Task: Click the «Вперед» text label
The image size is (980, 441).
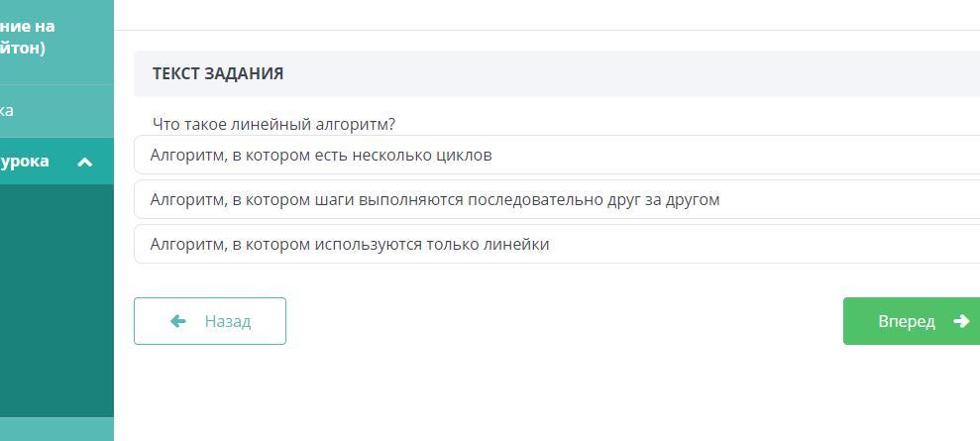Action: 907,321
